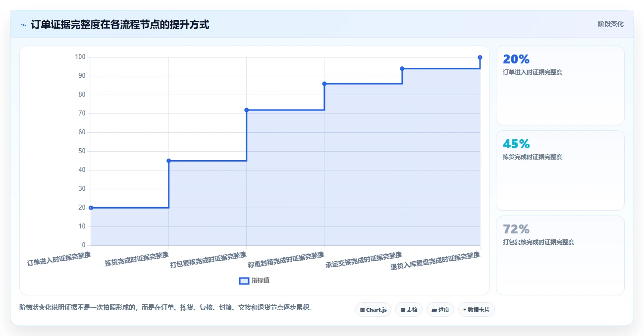Click the caption 拣货完成时证据完整度 in 45% card

click(533, 157)
